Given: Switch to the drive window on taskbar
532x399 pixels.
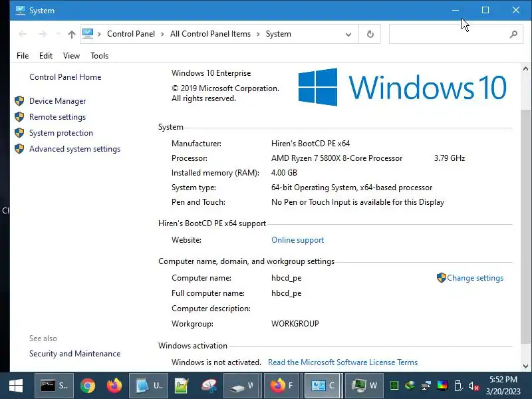Looking at the screenshot, I should coord(242,386).
